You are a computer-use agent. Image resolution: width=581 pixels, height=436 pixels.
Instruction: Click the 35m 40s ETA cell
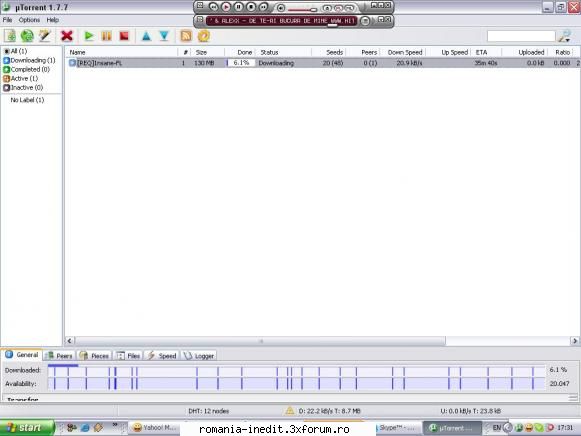(x=486, y=63)
